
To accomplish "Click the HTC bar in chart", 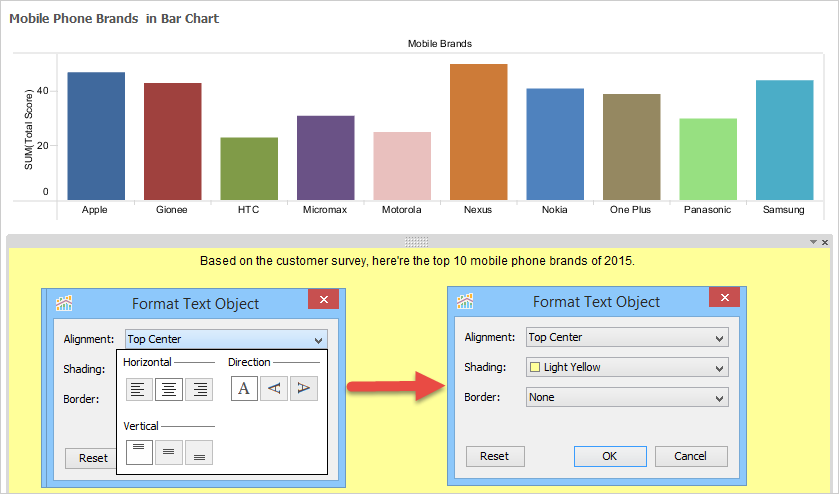I will click(x=249, y=169).
